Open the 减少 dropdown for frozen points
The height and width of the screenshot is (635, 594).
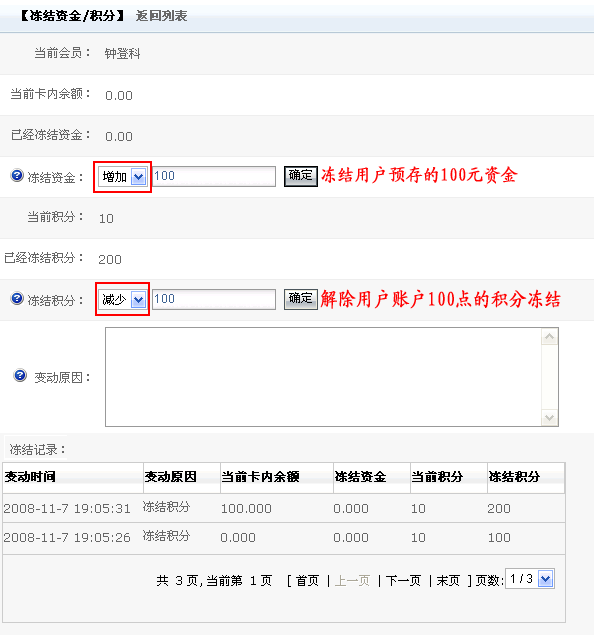point(122,300)
